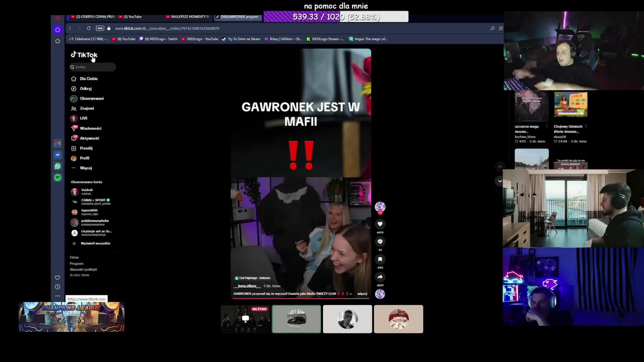
Task: Open Odebrane Gmail bookmark
Action: click(89, 39)
